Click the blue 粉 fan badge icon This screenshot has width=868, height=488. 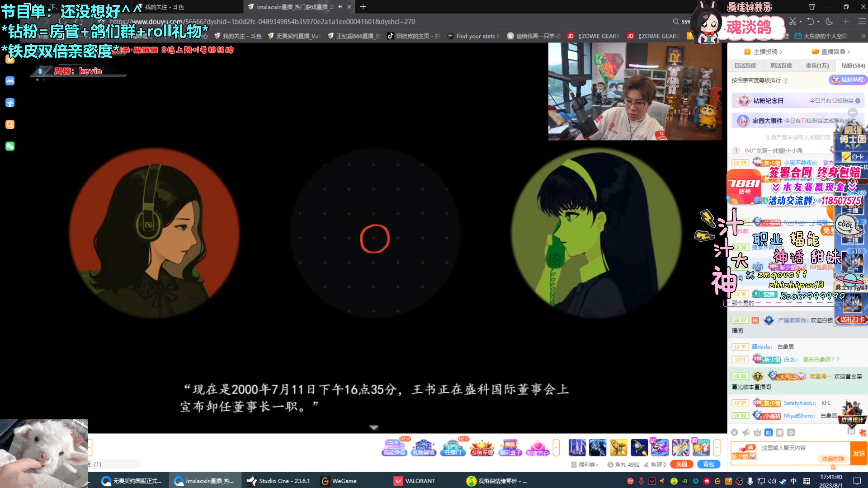coord(769,432)
